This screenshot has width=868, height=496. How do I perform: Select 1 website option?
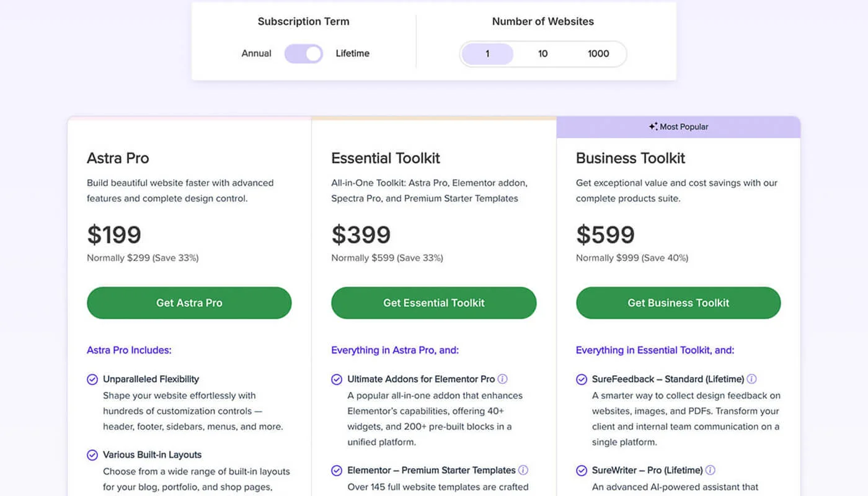(487, 54)
